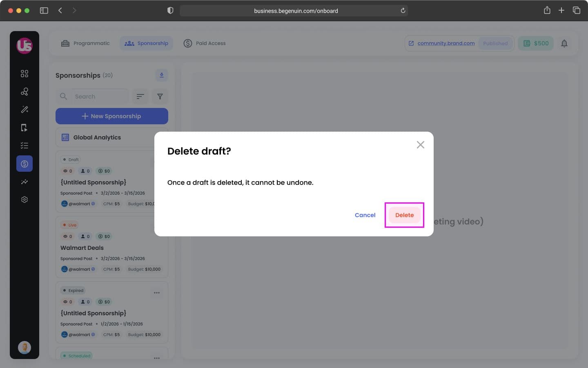This screenshot has width=588, height=368.
Task: Open the Expired sponsorship's more options menu
Action: point(157,293)
